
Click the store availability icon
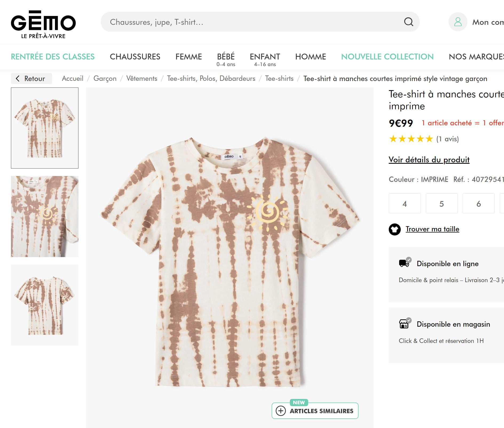pos(404,324)
